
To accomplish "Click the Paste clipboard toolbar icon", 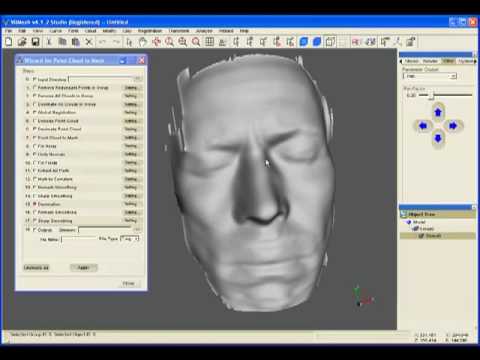I will click(76, 42).
